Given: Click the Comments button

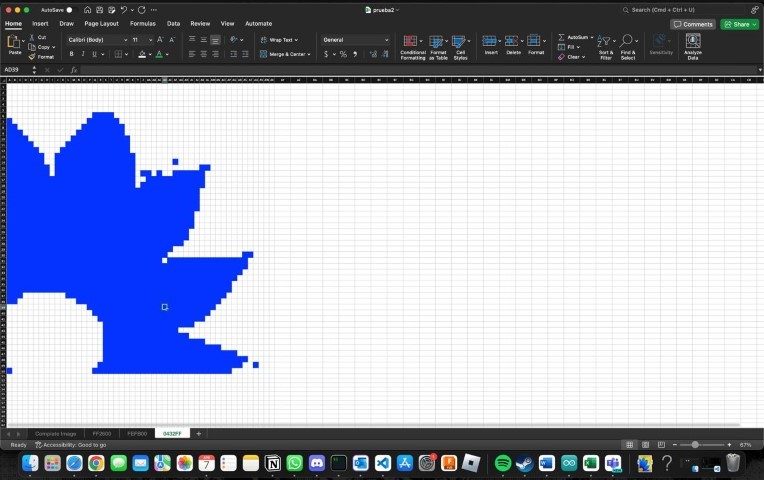Looking at the screenshot, I should point(693,24).
